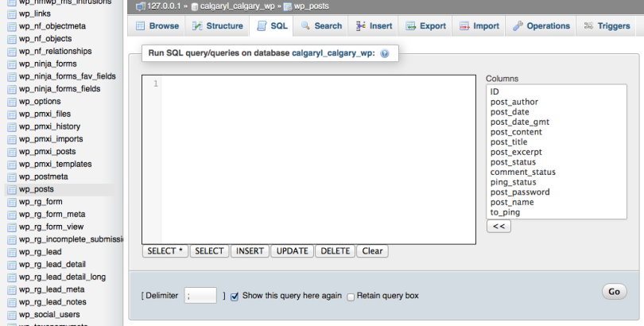This screenshot has height=326, width=644.
Task: Switch to the Structure tab
Action: [218, 26]
